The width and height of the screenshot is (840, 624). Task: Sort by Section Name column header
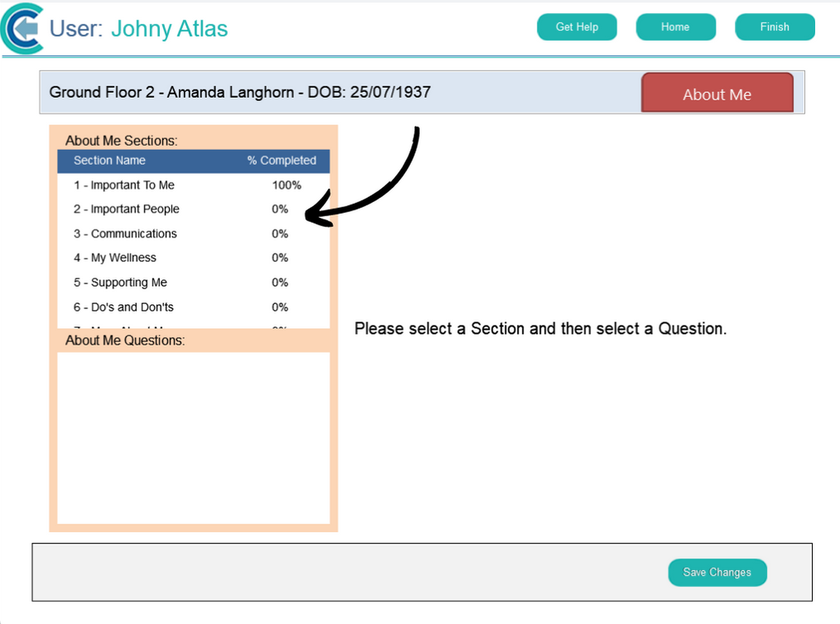tap(109, 161)
